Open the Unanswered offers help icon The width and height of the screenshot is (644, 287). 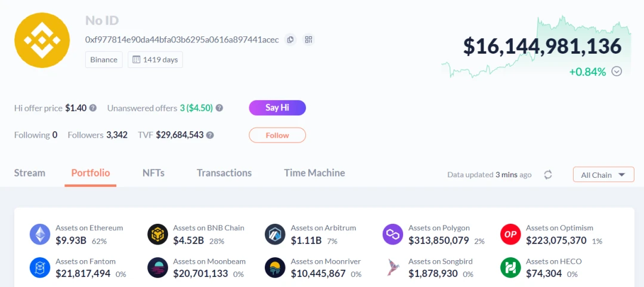click(219, 109)
